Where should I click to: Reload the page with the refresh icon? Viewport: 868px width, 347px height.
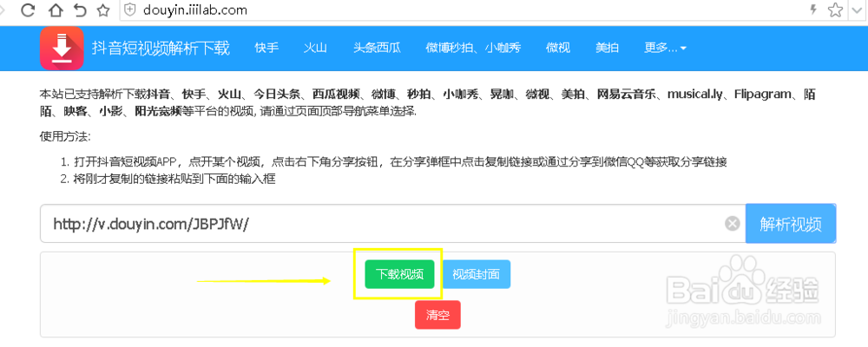[x=28, y=10]
